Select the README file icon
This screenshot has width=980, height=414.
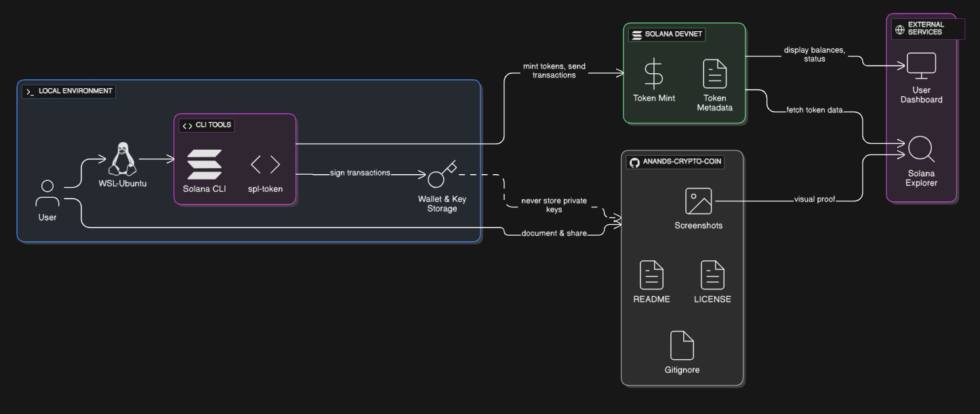(x=652, y=275)
